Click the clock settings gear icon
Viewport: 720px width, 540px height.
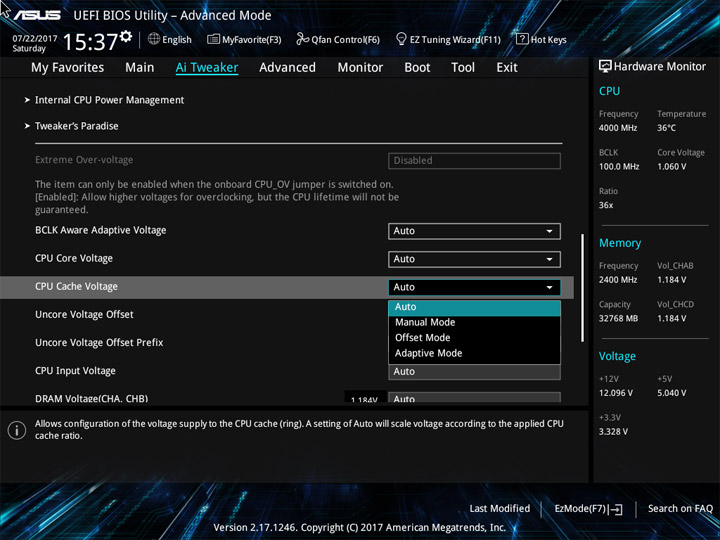point(126,36)
